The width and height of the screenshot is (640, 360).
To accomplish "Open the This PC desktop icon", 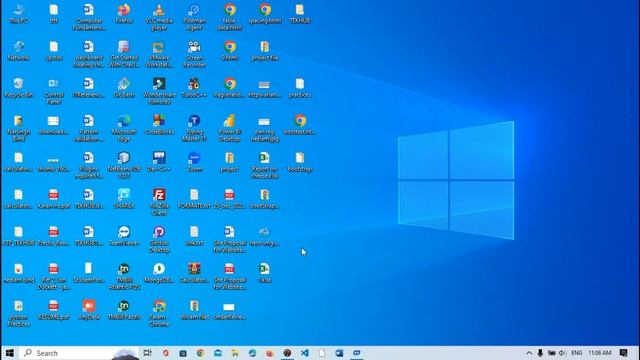I will pos(18,13).
